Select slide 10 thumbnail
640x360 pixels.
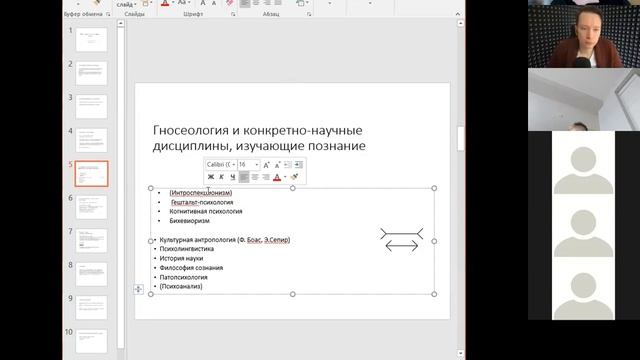(x=91, y=341)
